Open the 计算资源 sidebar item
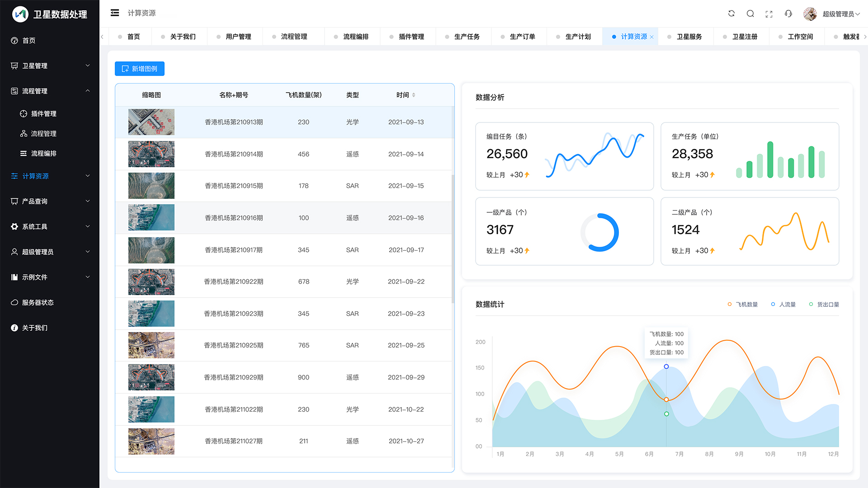 50,176
